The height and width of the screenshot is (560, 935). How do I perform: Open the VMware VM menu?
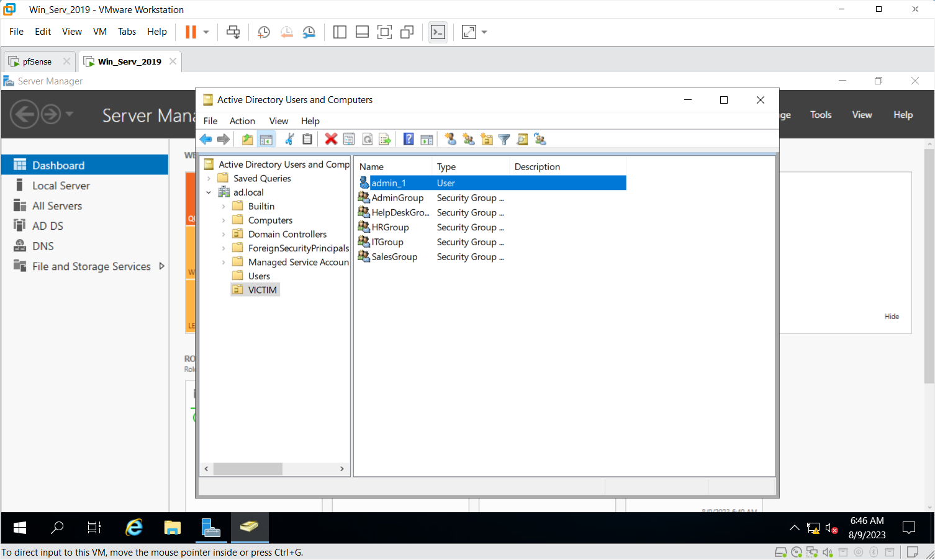(100, 32)
